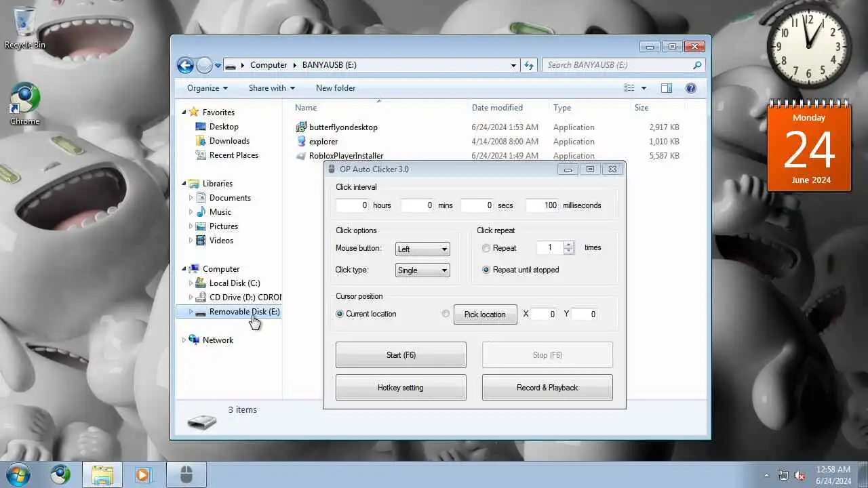The width and height of the screenshot is (868, 488).
Task: Click the BANYAUSB (E:) breadcrumb
Action: pos(330,65)
